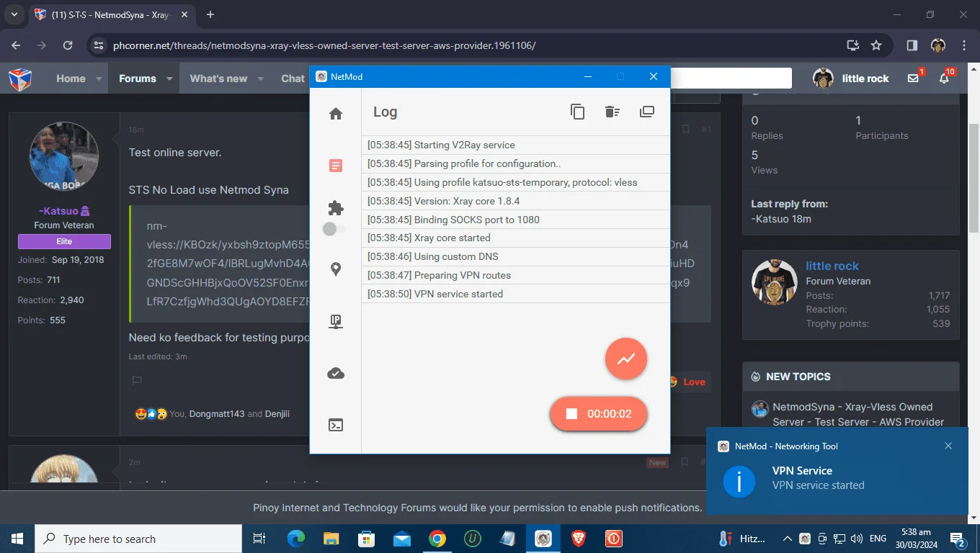
Task: Select the 'Using profile katsuo-sts-temporary' log entry
Action: (516, 182)
